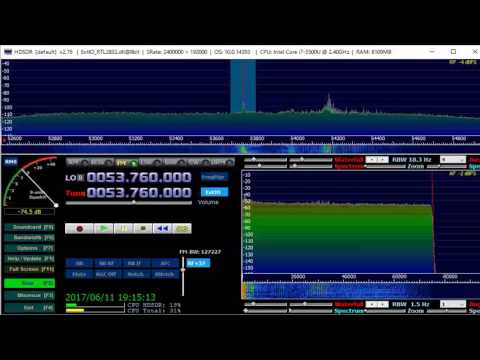
Task: Click the FM BW: 127227 label
Action: tap(200, 252)
